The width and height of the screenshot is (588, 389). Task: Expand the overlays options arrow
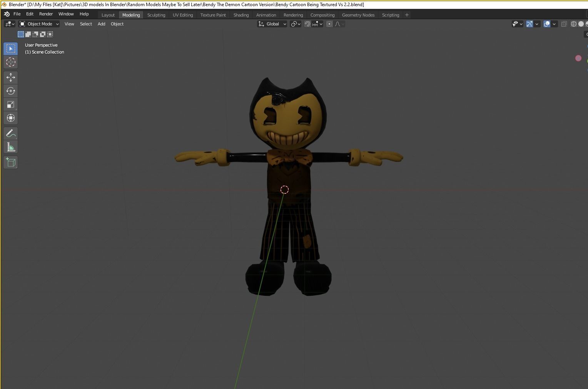[x=554, y=24]
